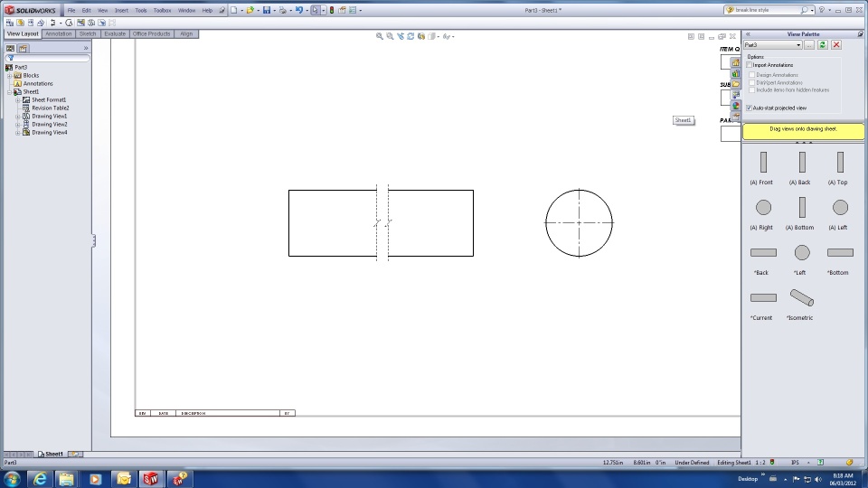The width and height of the screenshot is (868, 488).
Task: Select the Isometric view thumbnail
Action: 802,297
